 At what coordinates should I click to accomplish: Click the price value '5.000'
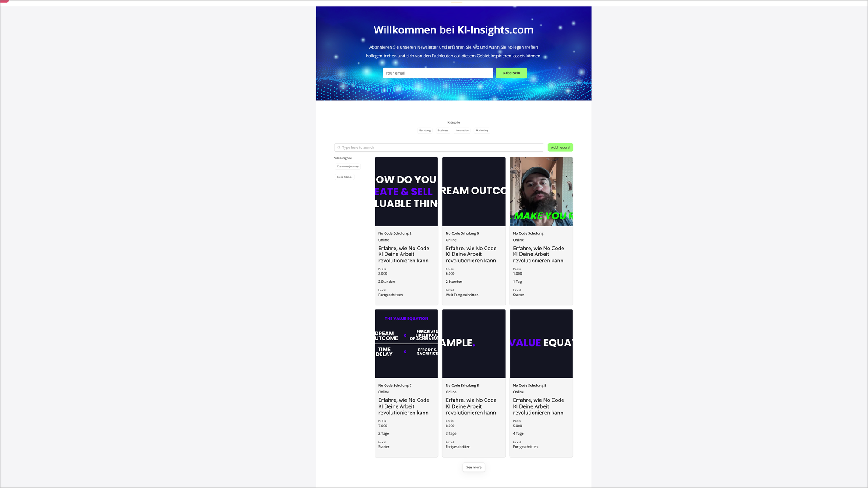(x=517, y=426)
